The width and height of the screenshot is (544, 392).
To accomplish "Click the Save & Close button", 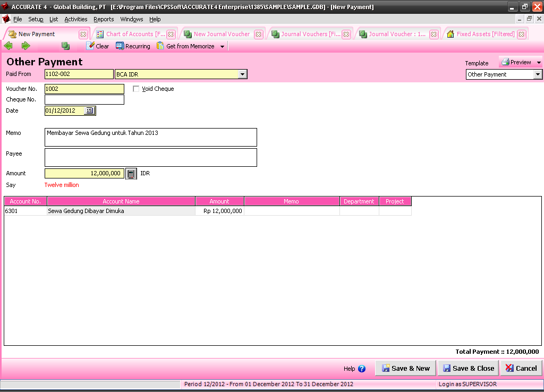I will pyautogui.click(x=468, y=368).
